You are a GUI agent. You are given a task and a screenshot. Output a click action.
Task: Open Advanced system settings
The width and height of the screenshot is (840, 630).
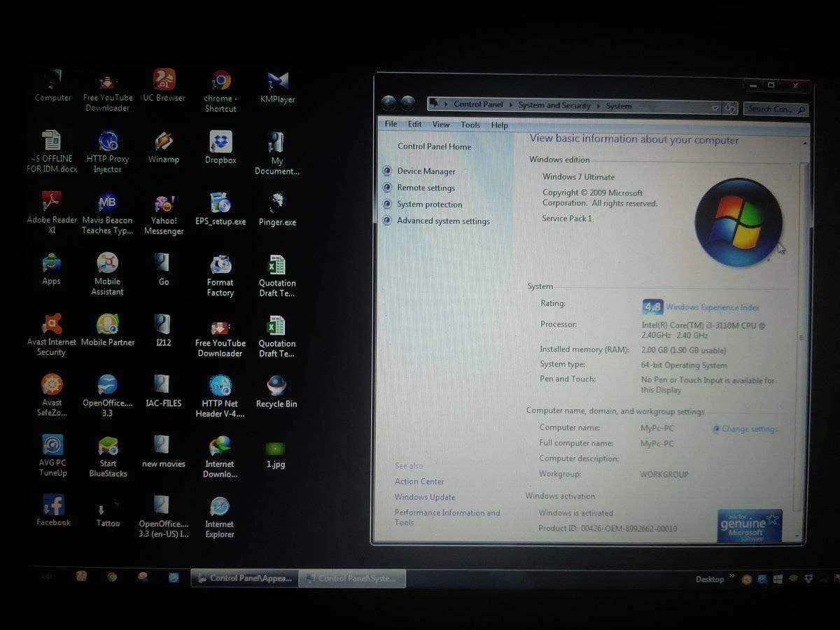(443, 221)
